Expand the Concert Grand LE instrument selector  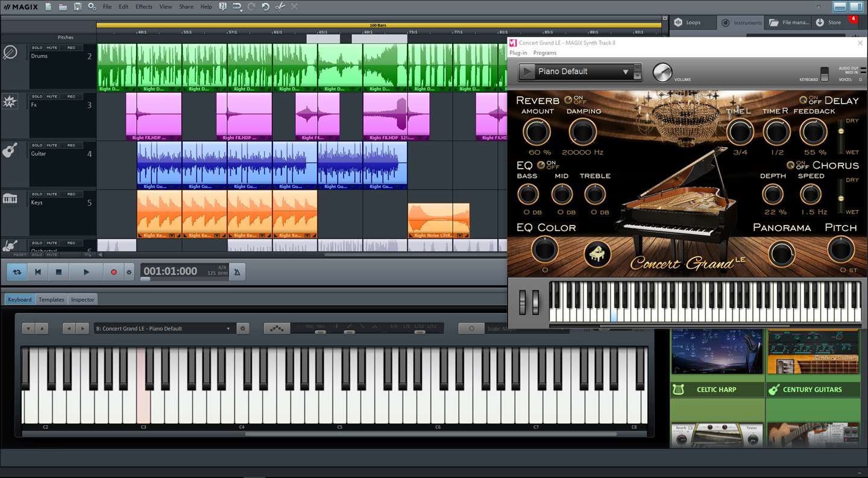(228, 329)
